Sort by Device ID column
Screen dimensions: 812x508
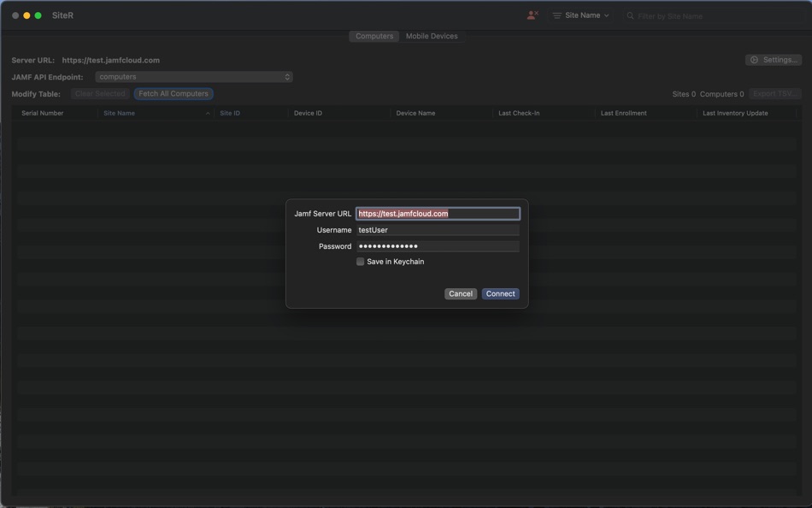[308, 113]
